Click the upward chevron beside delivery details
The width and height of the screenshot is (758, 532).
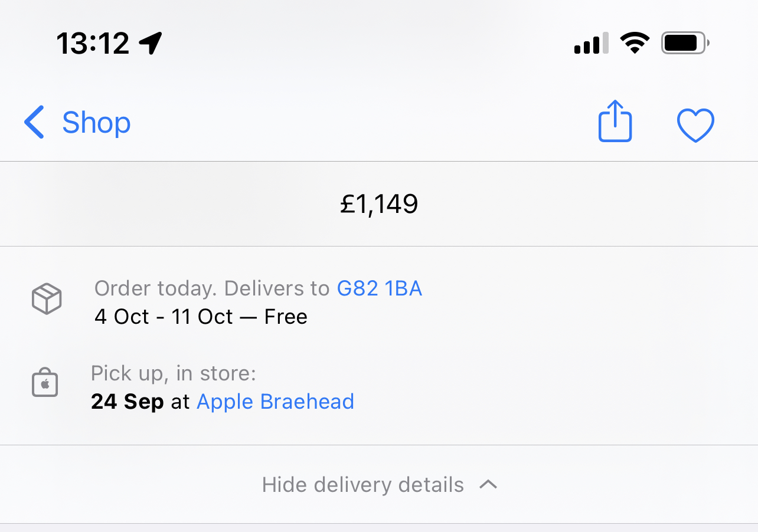point(488,484)
